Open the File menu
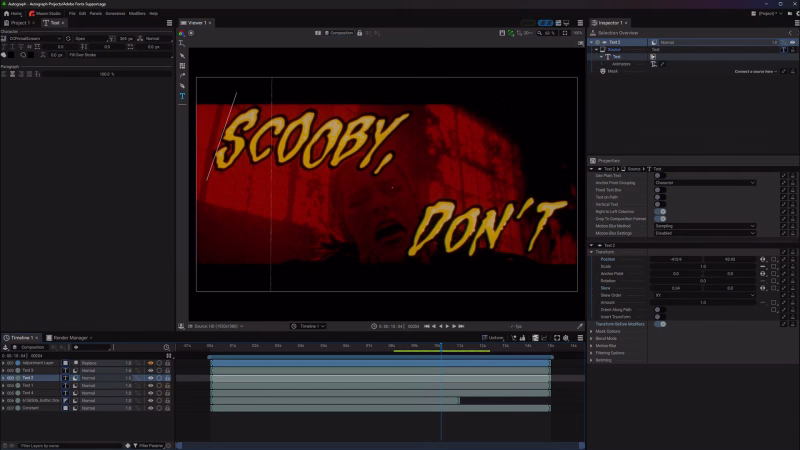 (72, 14)
